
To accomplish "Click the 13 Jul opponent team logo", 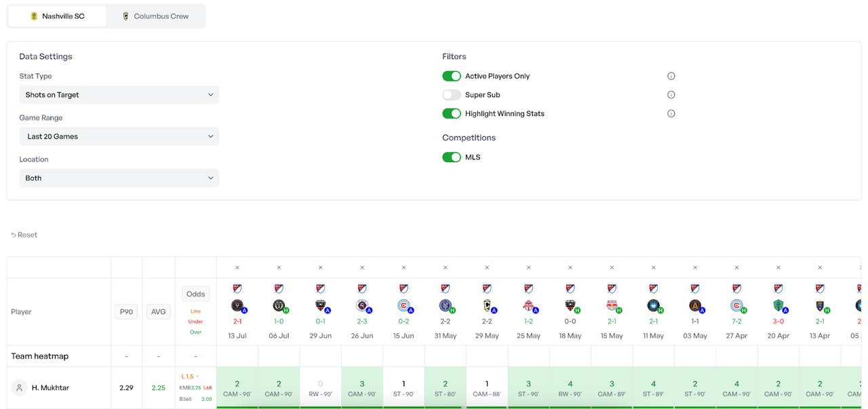I will pos(237,305).
